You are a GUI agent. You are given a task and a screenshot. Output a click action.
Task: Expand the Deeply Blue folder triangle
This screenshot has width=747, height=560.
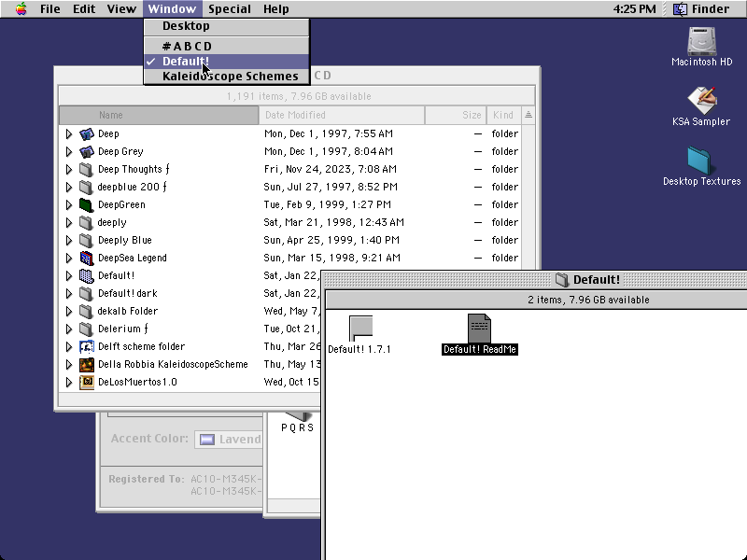coord(69,240)
